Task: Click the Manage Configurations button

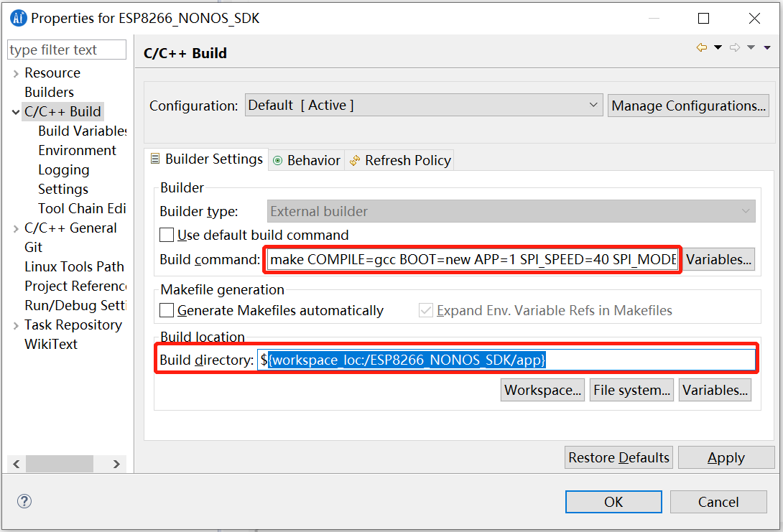Action: coord(688,106)
